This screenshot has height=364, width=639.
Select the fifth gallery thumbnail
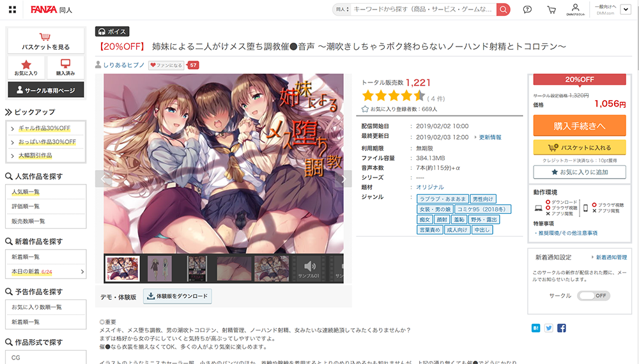[272, 268]
